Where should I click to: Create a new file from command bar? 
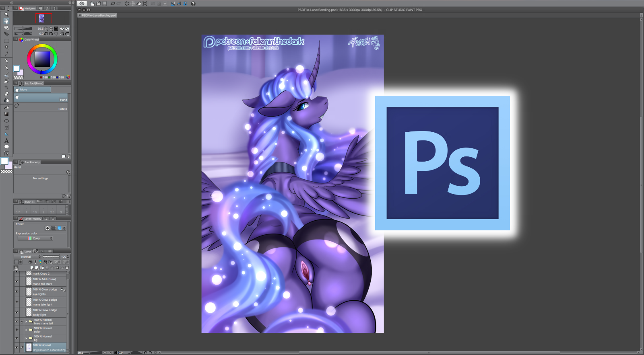(92, 4)
